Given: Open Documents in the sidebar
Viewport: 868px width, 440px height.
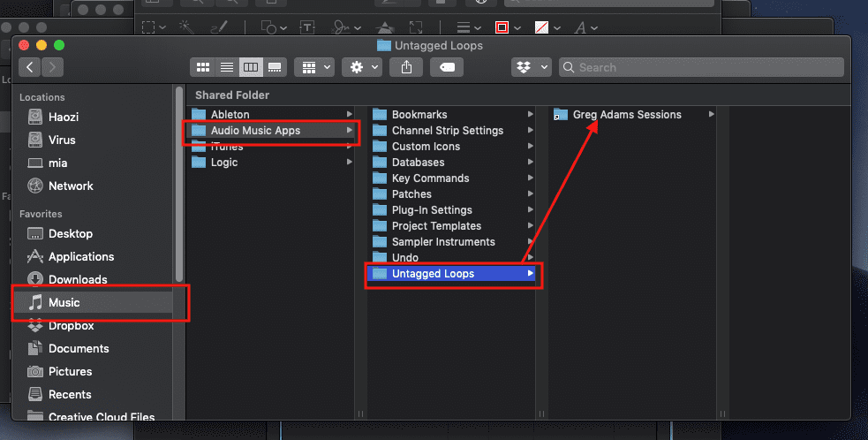Looking at the screenshot, I should [79, 348].
